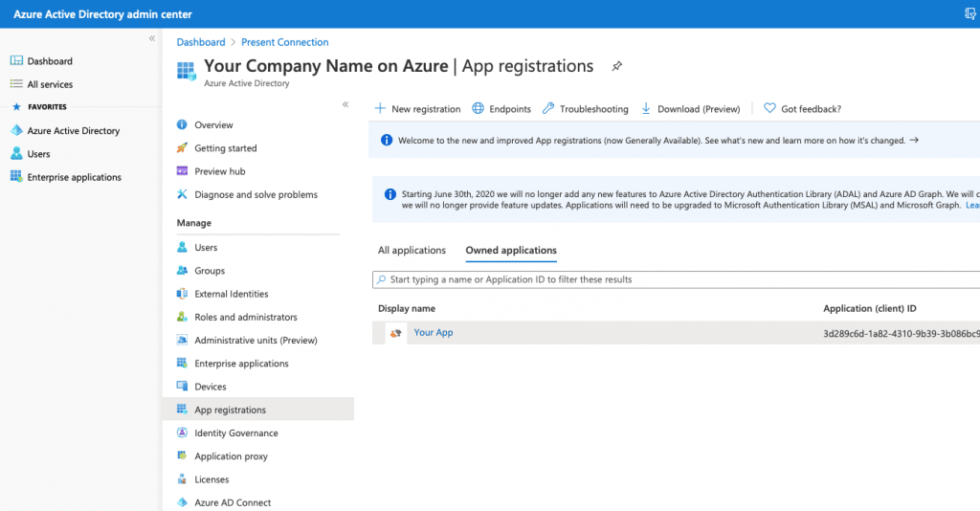Open the top-right header feedback icon

point(970,13)
